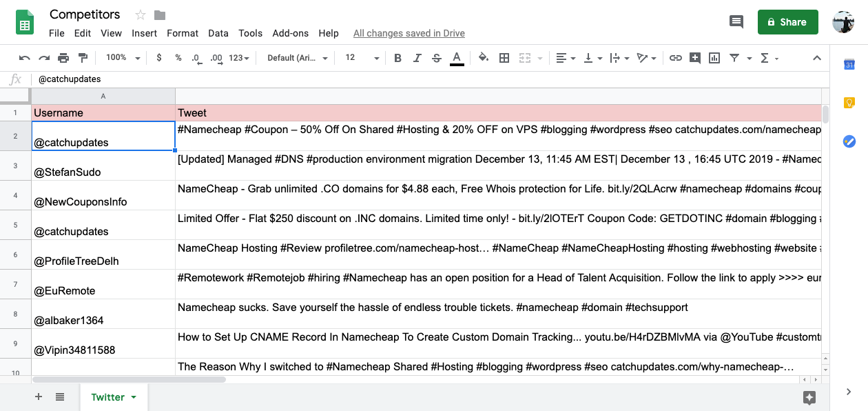Open the account profile picture
This screenshot has height=411, width=868.
click(x=843, y=22)
